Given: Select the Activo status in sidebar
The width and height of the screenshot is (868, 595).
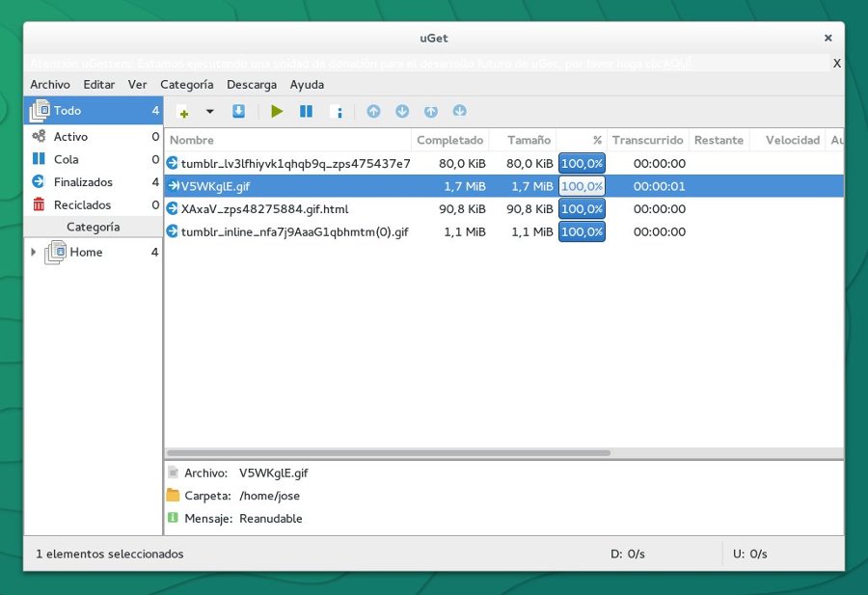Looking at the screenshot, I should click(70, 137).
